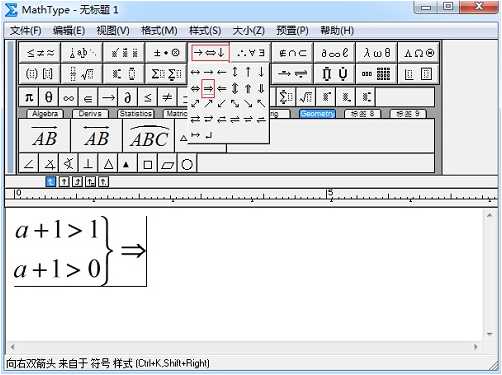Insert the maps-to arrow (↦) symbol
The image size is (502, 375).
click(x=195, y=135)
